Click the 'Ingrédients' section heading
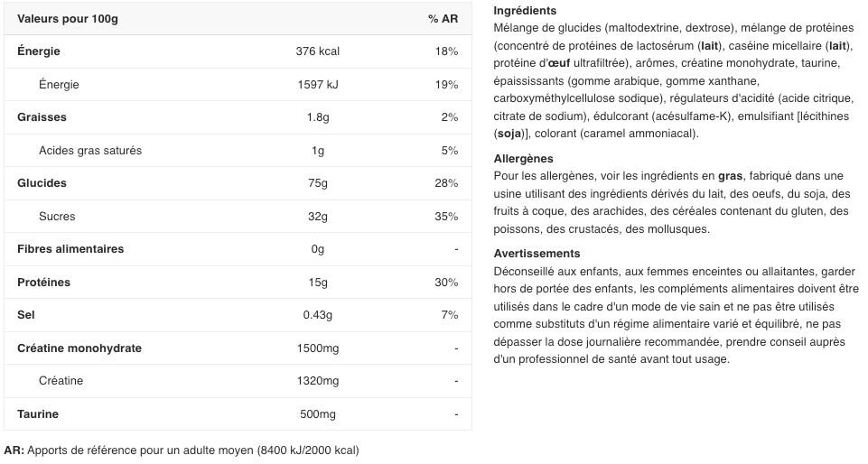The width and height of the screenshot is (868, 464). coord(525,11)
